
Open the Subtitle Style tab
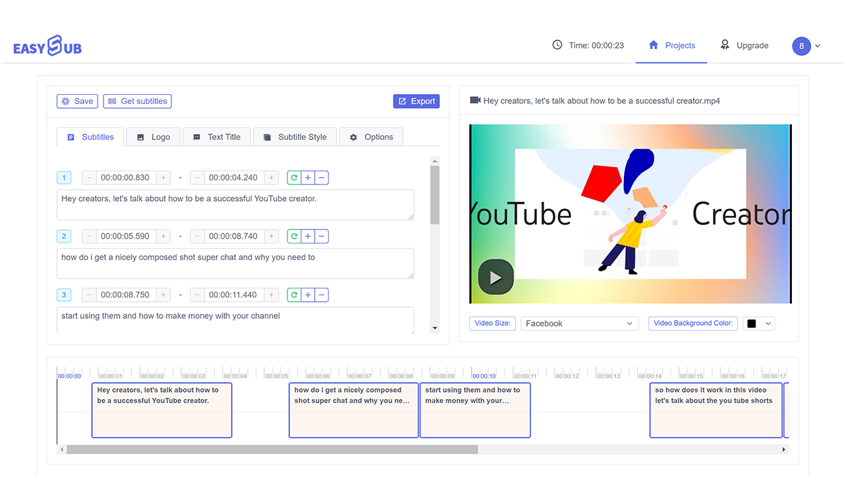coord(295,137)
